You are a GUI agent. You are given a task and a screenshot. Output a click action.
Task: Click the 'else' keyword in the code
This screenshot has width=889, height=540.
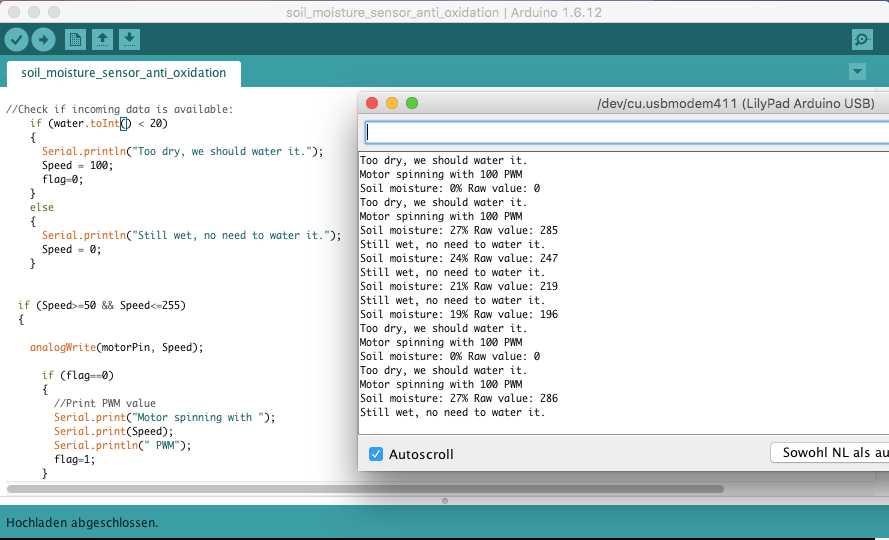click(42, 208)
